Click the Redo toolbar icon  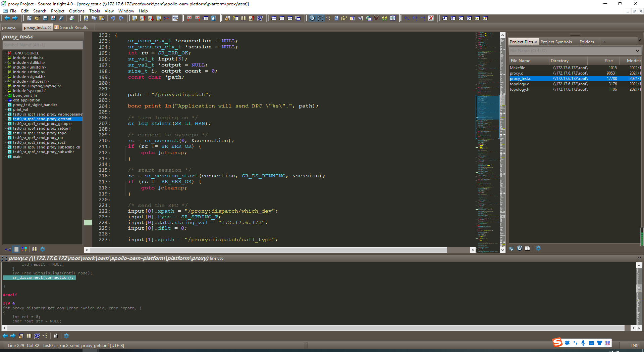[x=121, y=18]
